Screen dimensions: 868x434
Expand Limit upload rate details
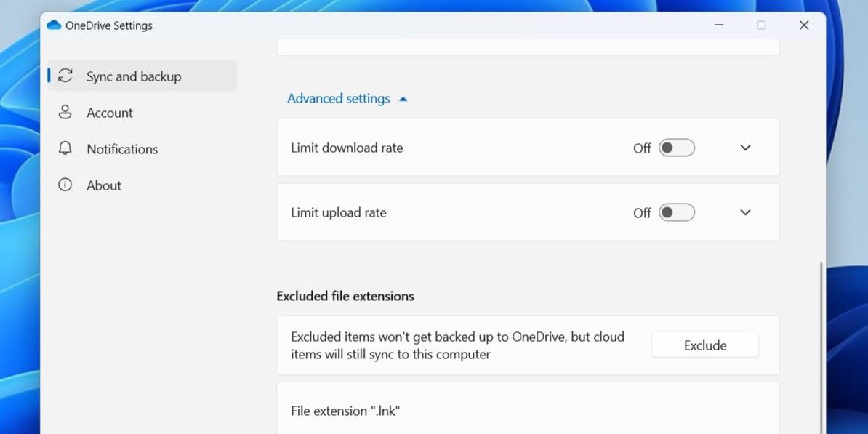(744, 212)
